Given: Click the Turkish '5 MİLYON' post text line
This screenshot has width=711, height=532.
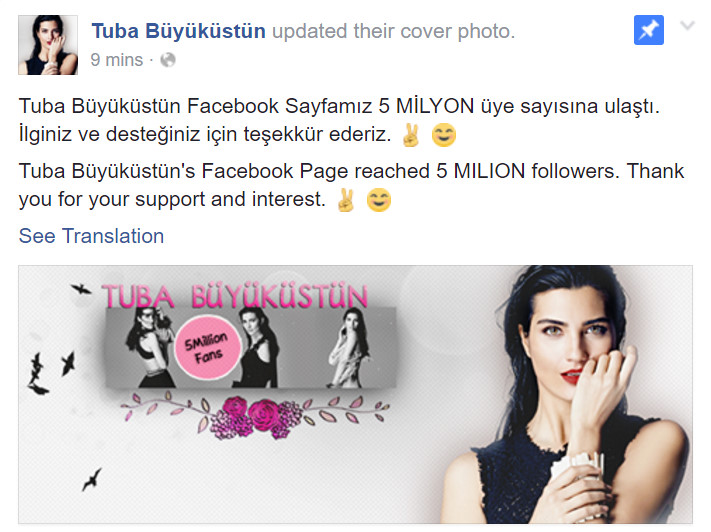Looking at the screenshot, I should tap(339, 107).
